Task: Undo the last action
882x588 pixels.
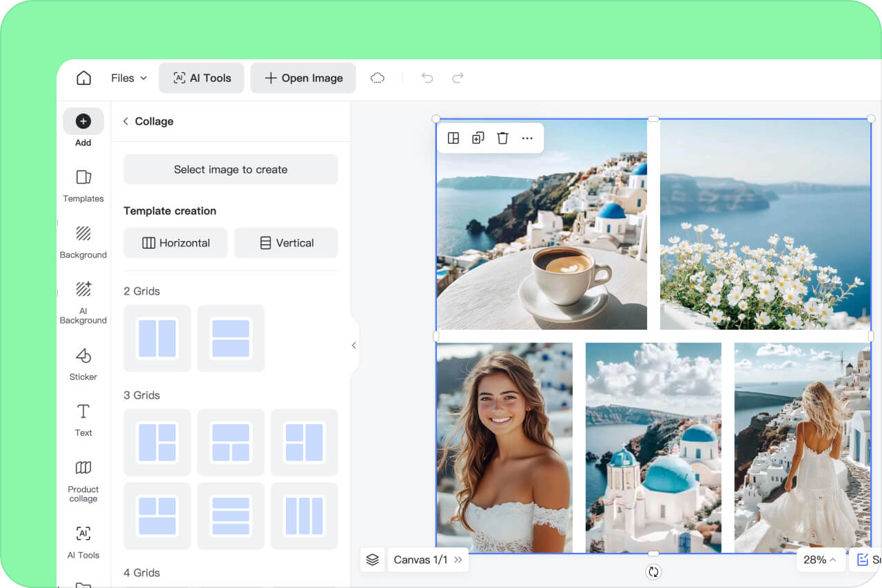Action: [427, 78]
